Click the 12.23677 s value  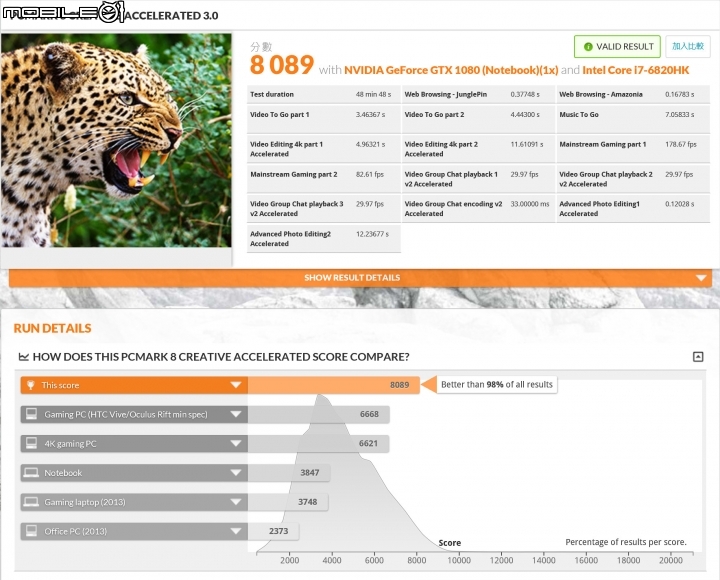[372, 234]
